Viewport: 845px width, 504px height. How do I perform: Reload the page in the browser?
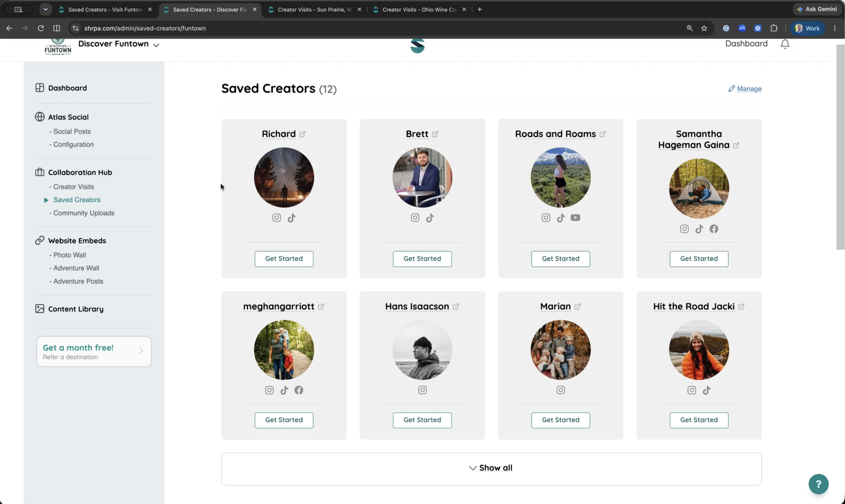tap(41, 28)
